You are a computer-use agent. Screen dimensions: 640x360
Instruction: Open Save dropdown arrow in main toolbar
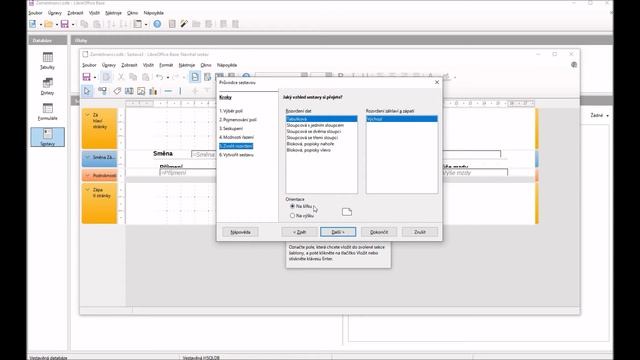(73, 24)
